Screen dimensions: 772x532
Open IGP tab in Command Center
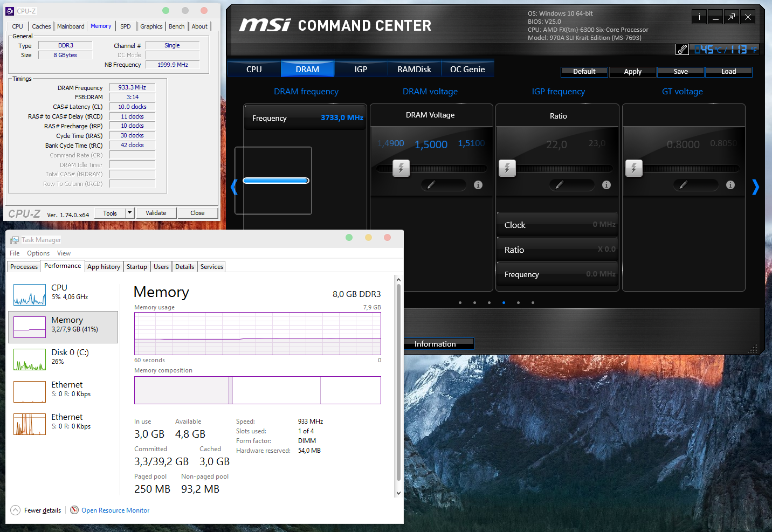pos(361,70)
